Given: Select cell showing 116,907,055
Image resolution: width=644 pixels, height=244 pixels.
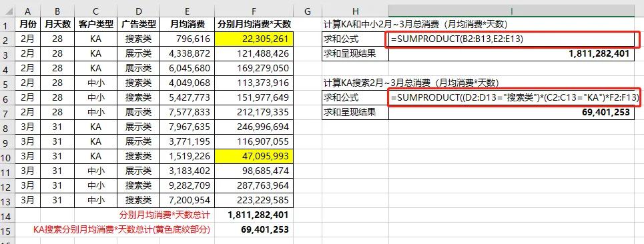Looking at the screenshot, I should pos(254,141).
